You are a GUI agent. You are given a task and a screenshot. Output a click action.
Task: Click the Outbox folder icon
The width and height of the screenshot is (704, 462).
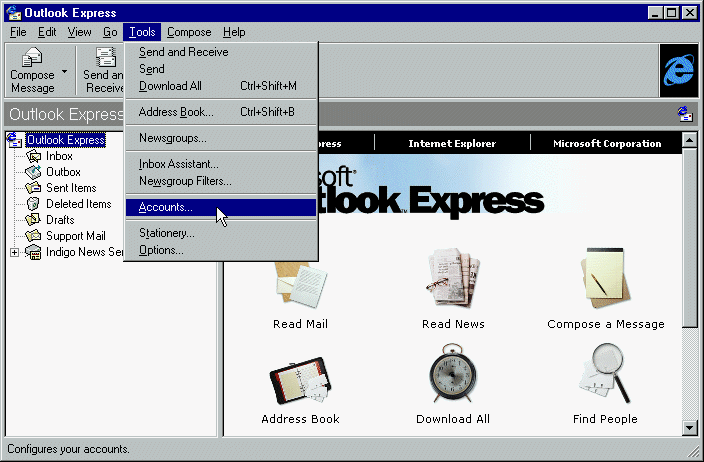pyautogui.click(x=33, y=172)
